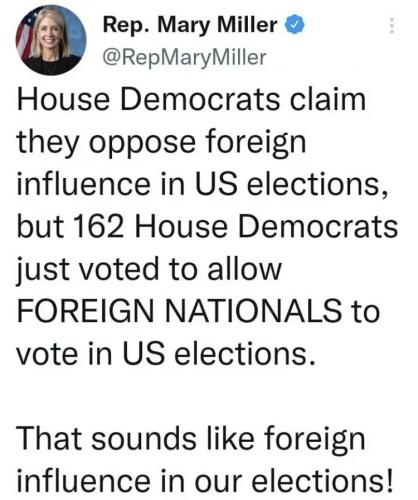Click the tweet's first paragraph text
This screenshot has width=418, height=500.
click(x=207, y=226)
